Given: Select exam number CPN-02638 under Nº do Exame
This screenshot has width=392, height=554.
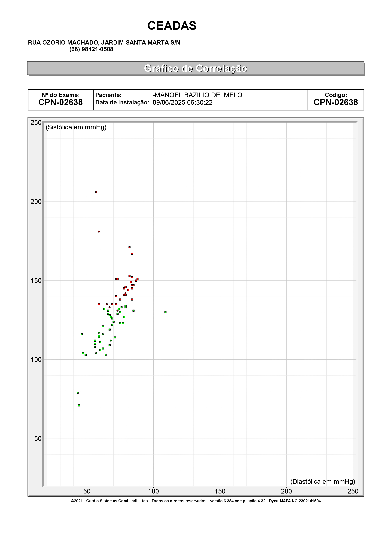Looking at the screenshot, I should 61,102.
